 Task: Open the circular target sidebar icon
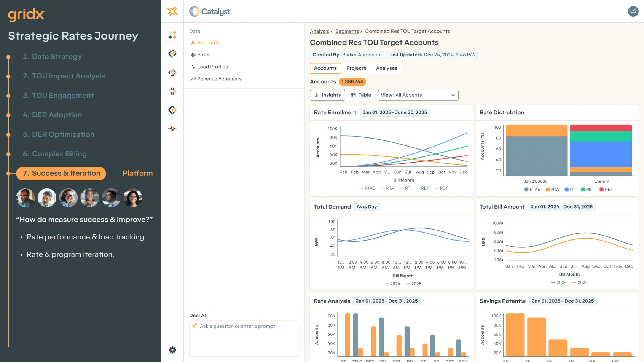click(172, 72)
